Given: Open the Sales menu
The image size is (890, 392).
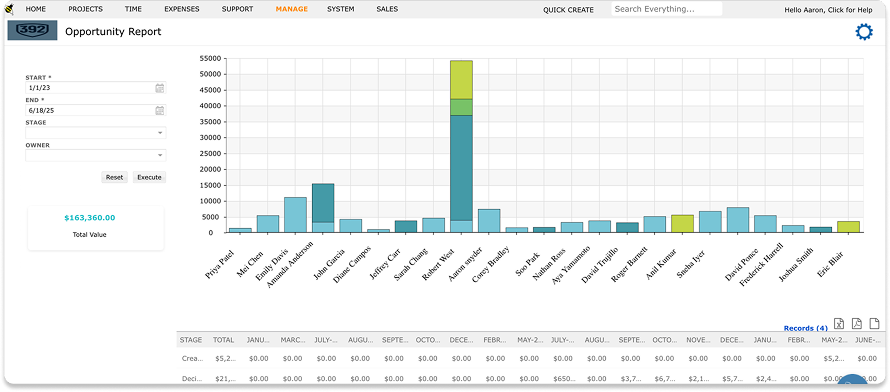Looking at the screenshot, I should [387, 9].
